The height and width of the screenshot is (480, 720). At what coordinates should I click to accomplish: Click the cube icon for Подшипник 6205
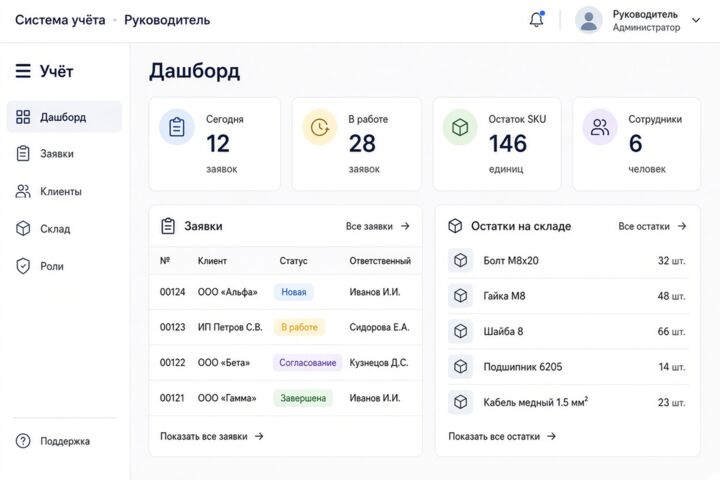coord(461,367)
